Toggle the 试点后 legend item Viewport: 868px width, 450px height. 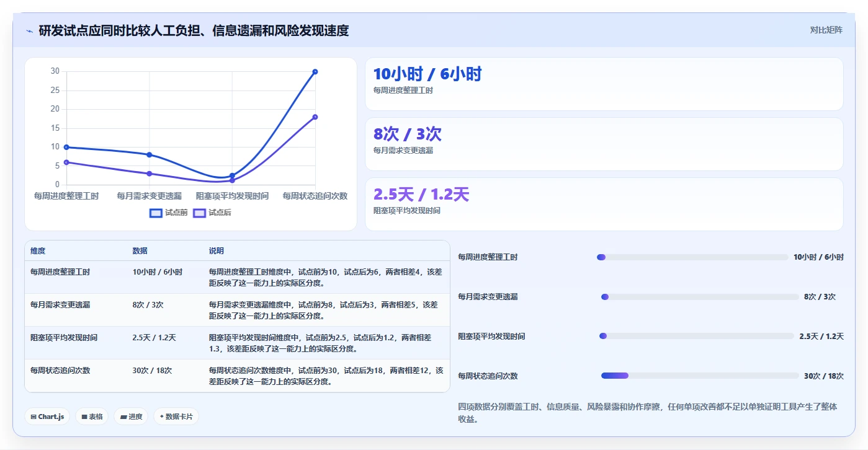tap(212, 213)
